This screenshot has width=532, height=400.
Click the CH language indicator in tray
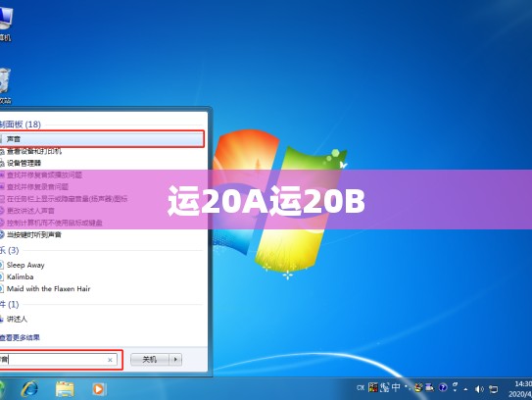coord(361,387)
